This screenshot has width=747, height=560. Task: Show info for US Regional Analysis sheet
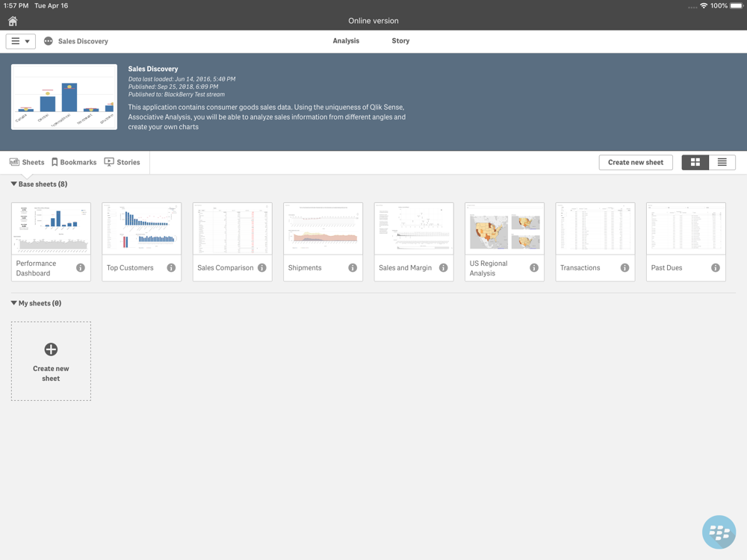coord(534,267)
